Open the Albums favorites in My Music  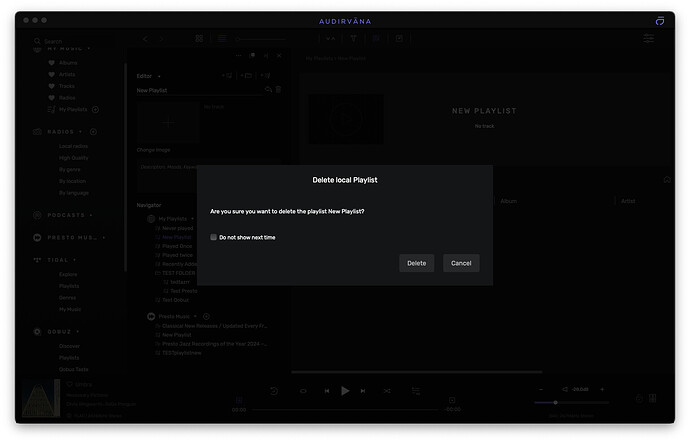click(x=68, y=63)
